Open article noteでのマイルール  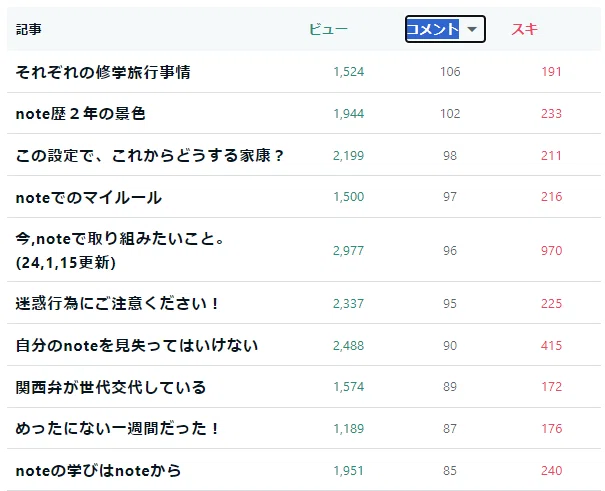[88, 197]
